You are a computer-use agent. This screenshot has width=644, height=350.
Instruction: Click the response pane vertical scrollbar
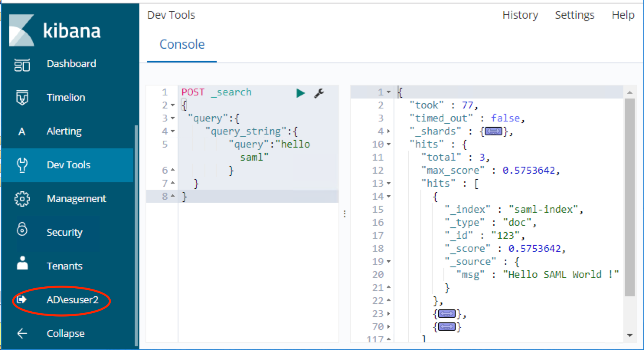pos(629,197)
